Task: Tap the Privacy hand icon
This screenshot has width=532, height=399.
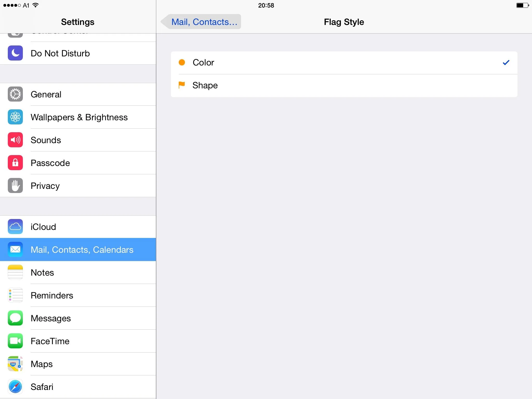Action: tap(15, 186)
